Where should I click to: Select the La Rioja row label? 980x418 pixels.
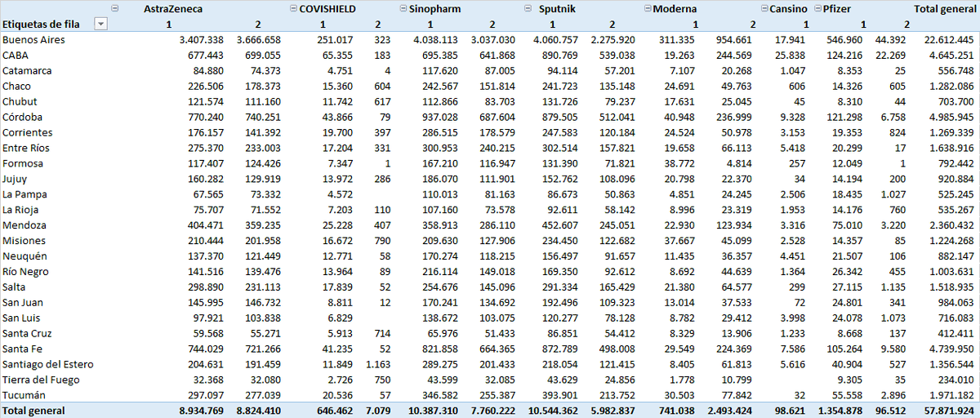pyautogui.click(x=21, y=210)
